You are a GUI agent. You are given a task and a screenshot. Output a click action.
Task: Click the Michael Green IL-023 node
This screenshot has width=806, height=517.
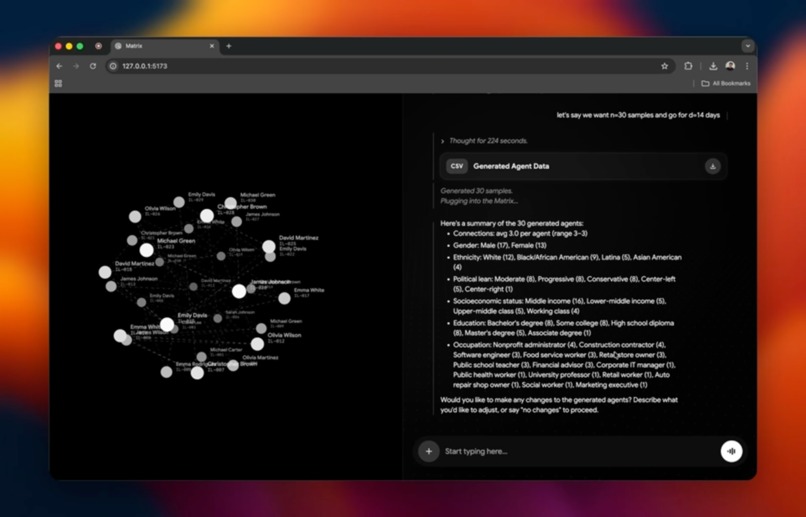[x=146, y=250]
